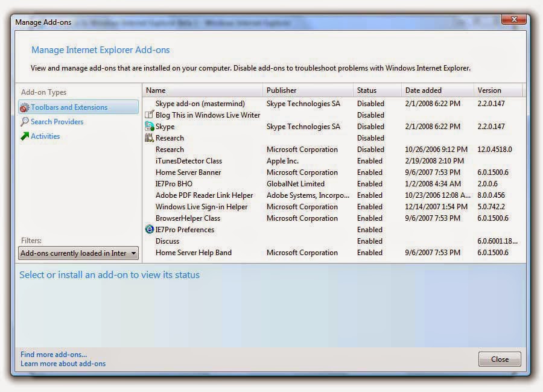Sort list by Publisher column header
543x392 pixels.
click(x=308, y=90)
